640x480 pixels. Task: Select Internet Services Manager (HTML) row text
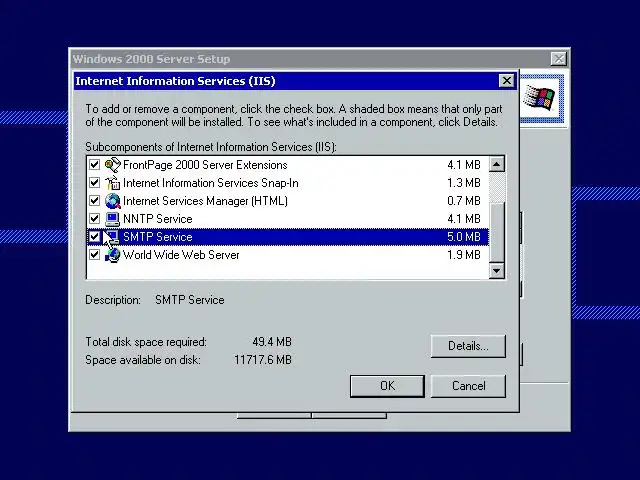205,201
